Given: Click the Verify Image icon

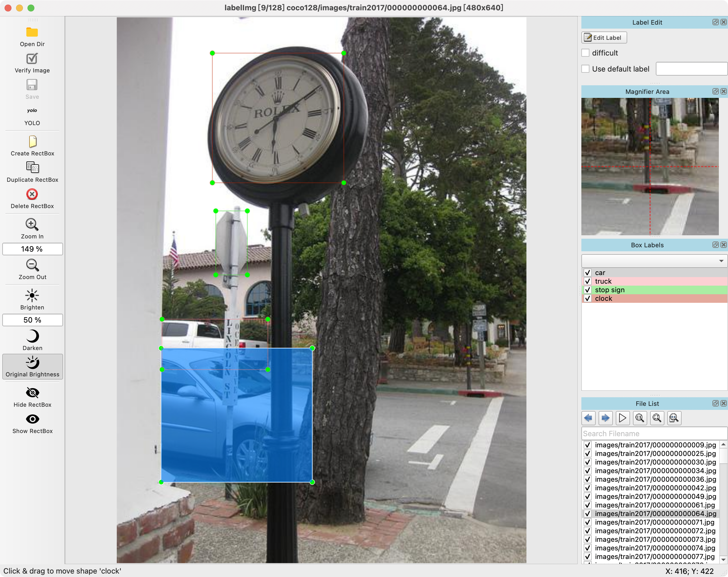Looking at the screenshot, I should click(32, 59).
